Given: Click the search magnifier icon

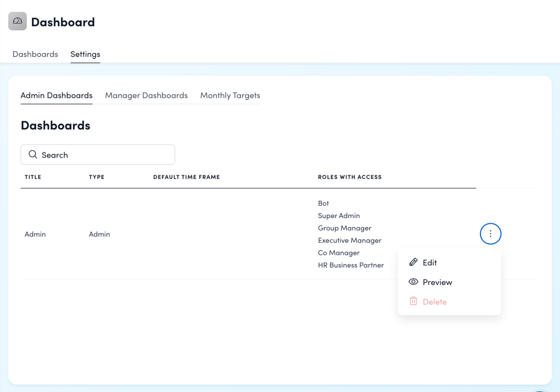Looking at the screenshot, I should click(x=33, y=154).
